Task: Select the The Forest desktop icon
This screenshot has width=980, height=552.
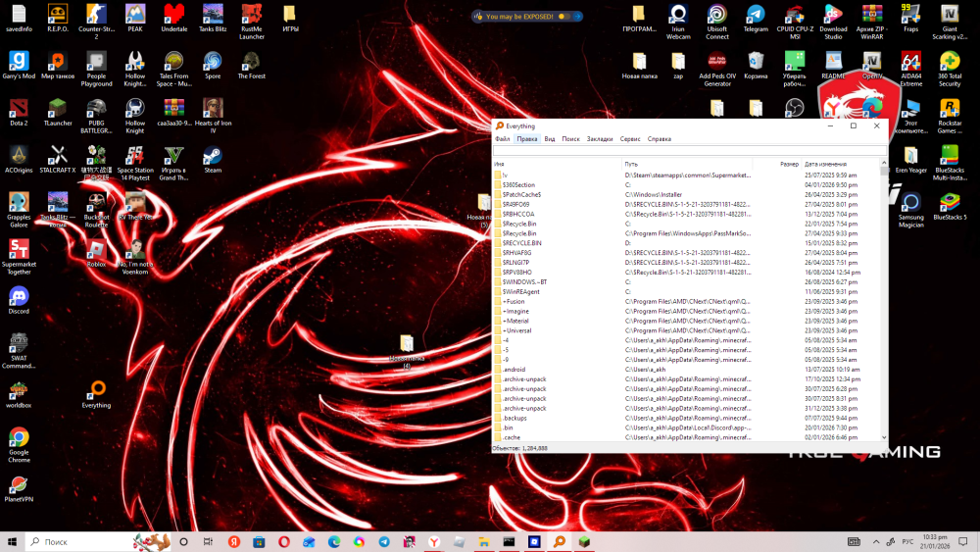Action: tap(251, 66)
